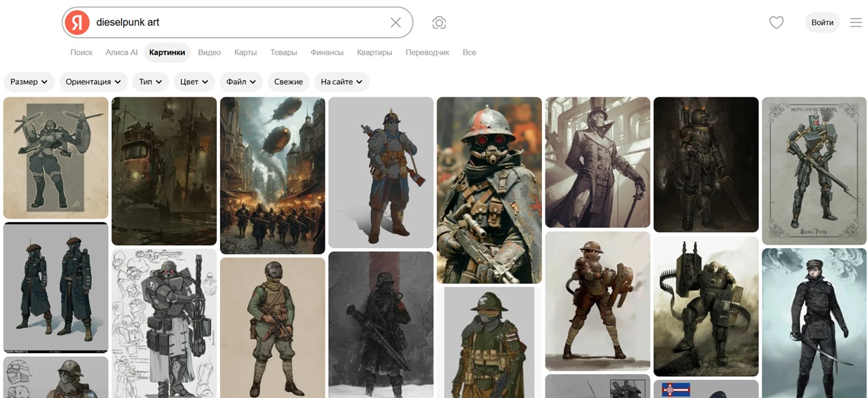
Task: Open the framed card mech with rifle thumbnail
Action: pos(814,171)
